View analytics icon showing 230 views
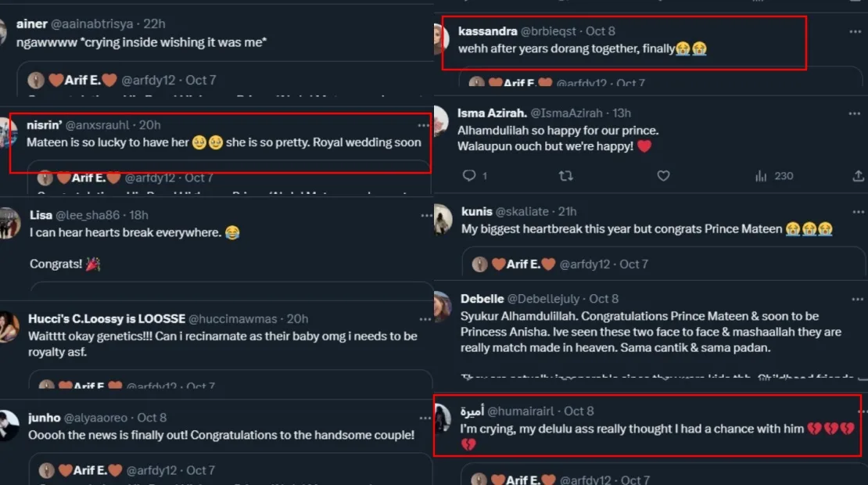The height and width of the screenshot is (485, 868). (x=761, y=176)
